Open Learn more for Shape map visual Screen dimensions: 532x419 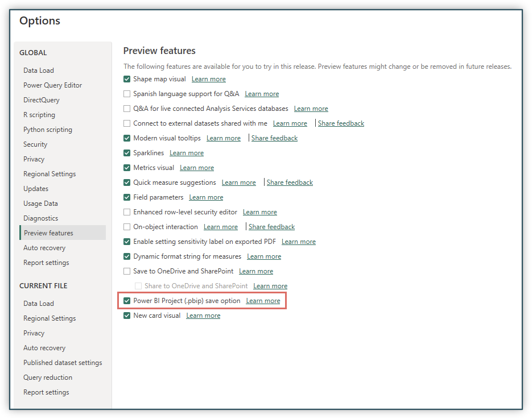click(x=209, y=79)
